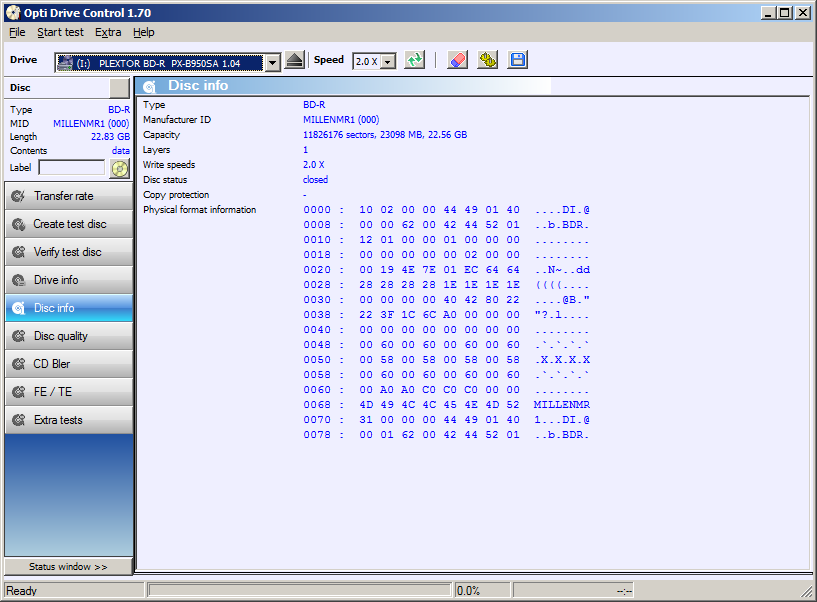Screen dimensions: 817x602
Task: Click the Write speeds value 2.0 X
Action: [x=314, y=165]
